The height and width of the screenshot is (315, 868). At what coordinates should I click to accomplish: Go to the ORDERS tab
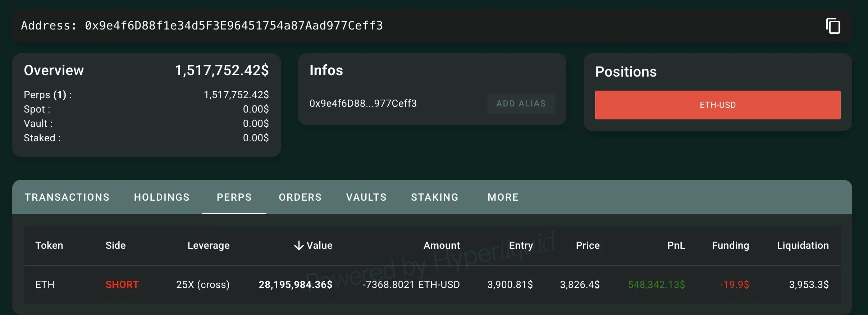click(300, 197)
